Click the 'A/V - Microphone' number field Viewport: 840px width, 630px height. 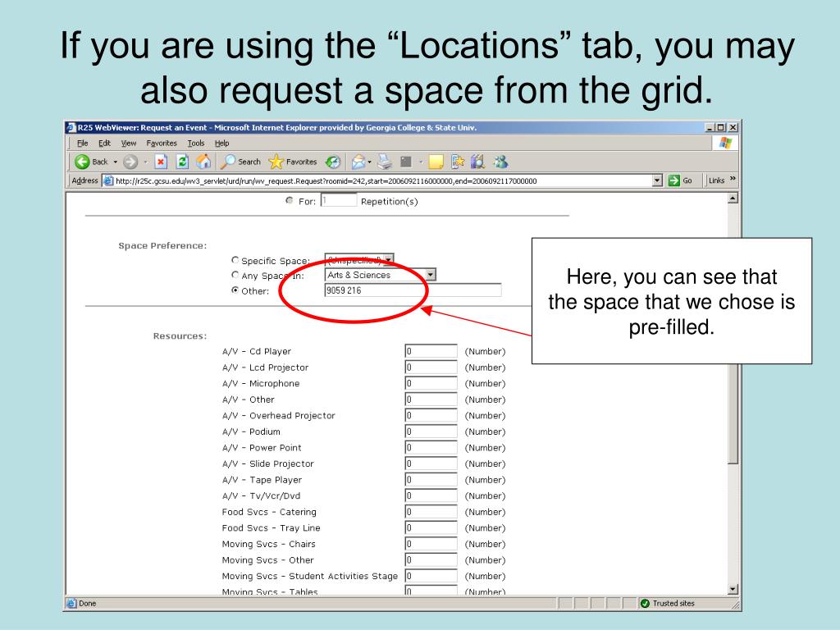[x=431, y=384]
